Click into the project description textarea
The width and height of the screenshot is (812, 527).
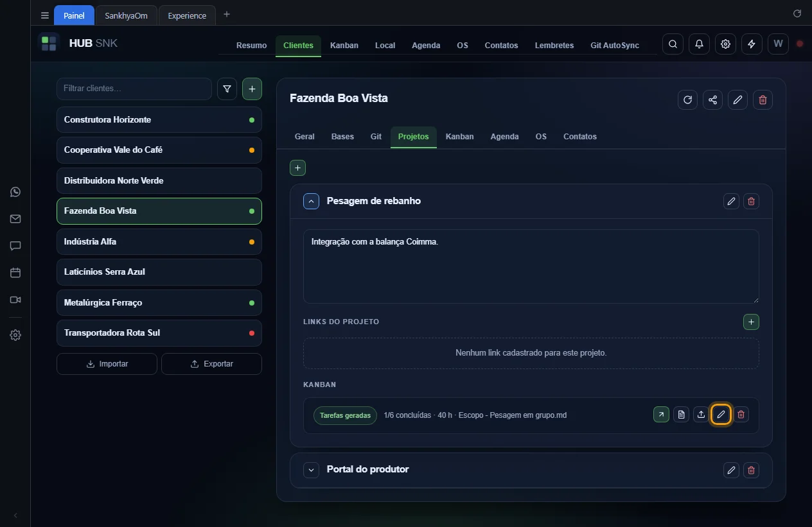click(531, 266)
